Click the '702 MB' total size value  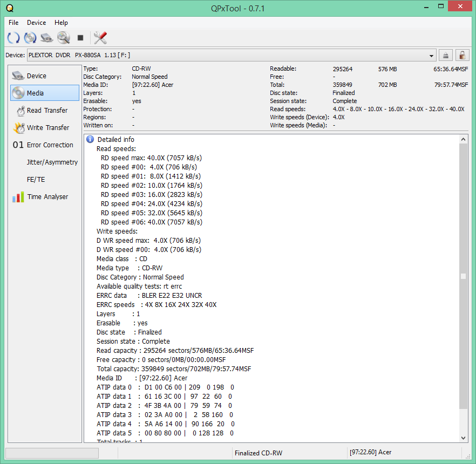[x=387, y=85]
